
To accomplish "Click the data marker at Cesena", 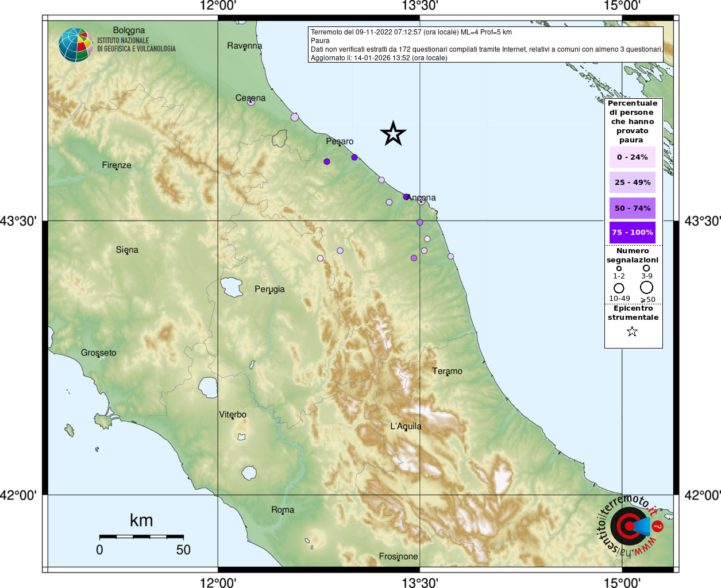I will pyautogui.click(x=250, y=102).
